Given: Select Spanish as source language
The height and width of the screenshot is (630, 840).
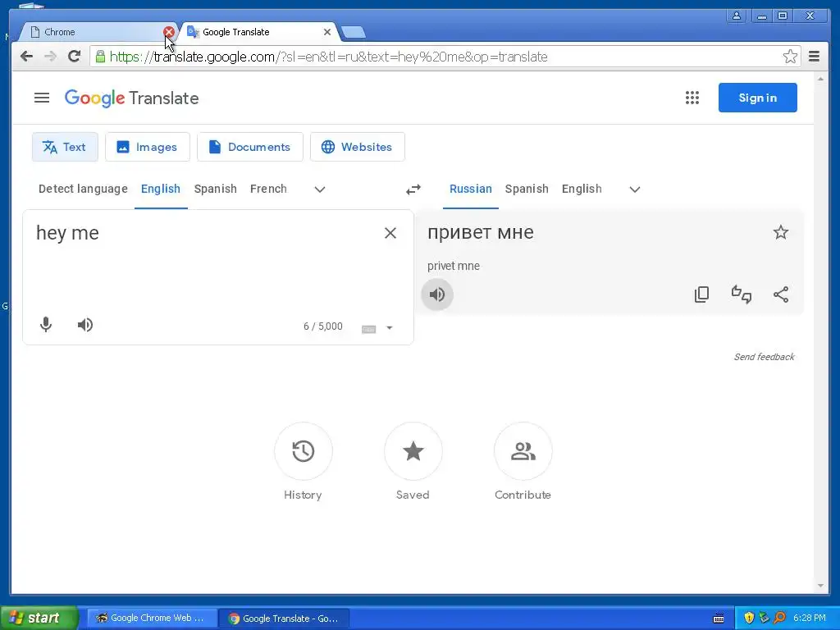Looking at the screenshot, I should (x=216, y=189).
